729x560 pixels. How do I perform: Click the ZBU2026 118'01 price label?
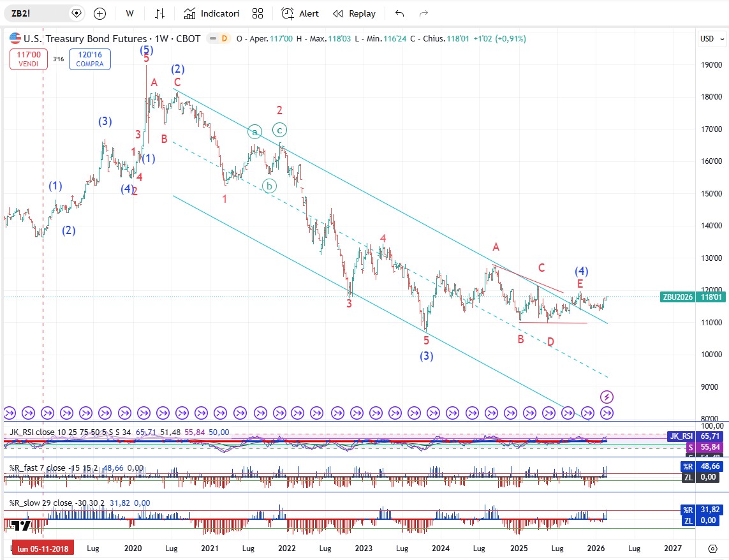tap(693, 297)
